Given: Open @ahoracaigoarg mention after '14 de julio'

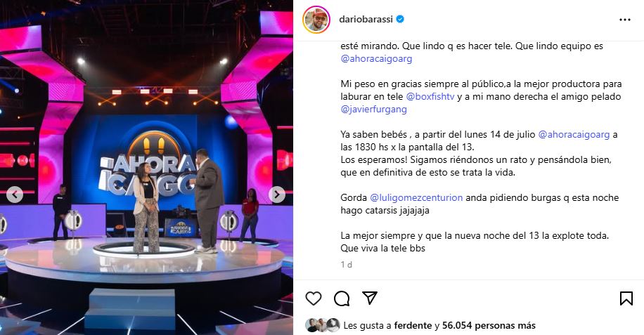Looking at the screenshot, I should click(574, 135).
